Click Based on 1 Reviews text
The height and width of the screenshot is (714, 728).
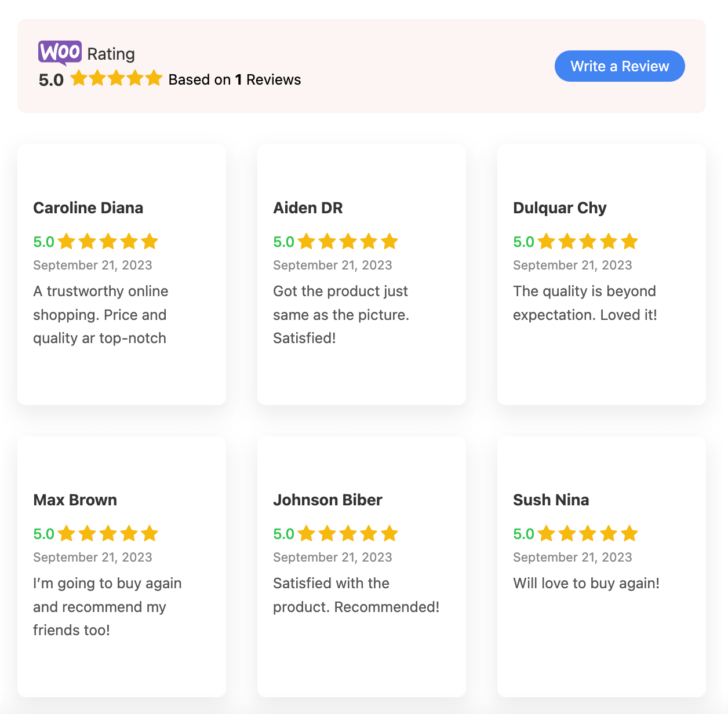[234, 80]
